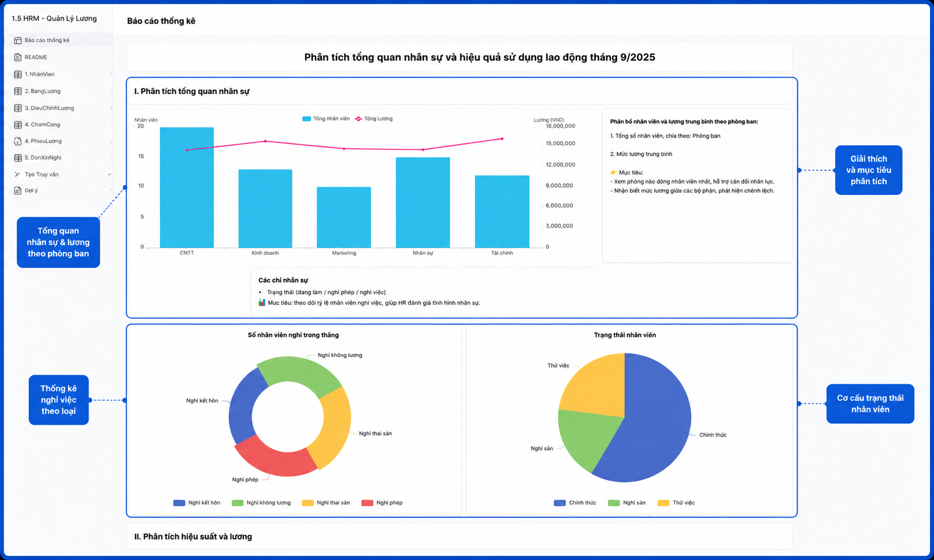Toggle the Tổng Lương line legend entry
Screen dimensions: 934x560
coord(373,119)
